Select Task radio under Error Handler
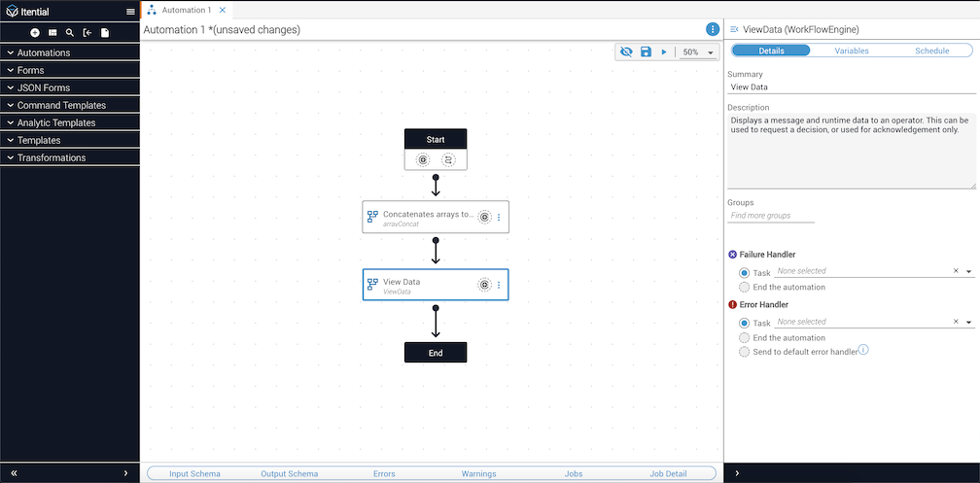Viewport: 980px width, 483px height. [x=744, y=323]
